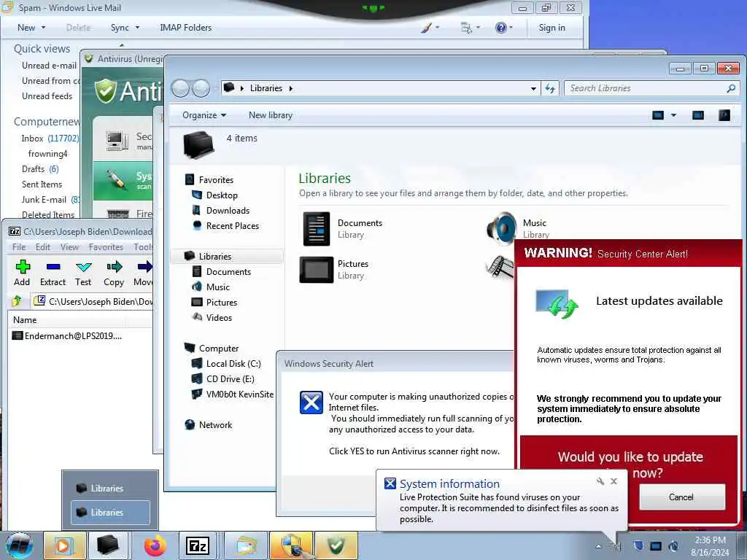
Task: Select the second Libraries taskbar thumbnail
Action: (x=111, y=513)
